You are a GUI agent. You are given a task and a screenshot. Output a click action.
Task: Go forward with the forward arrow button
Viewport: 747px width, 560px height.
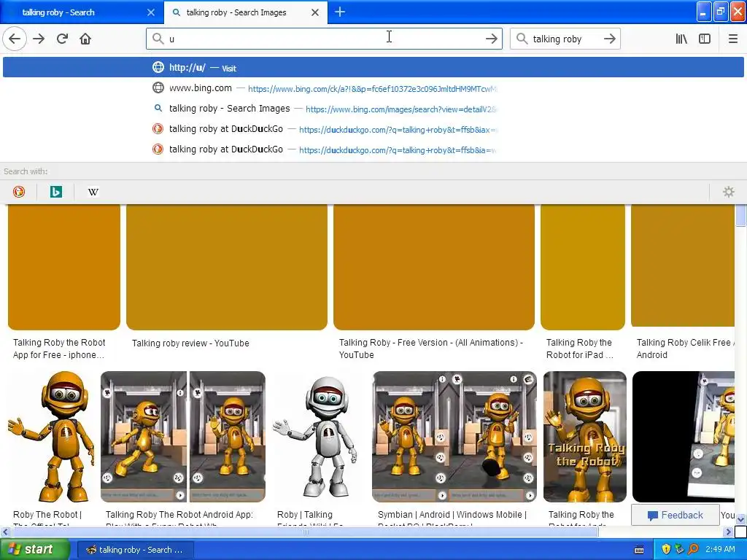click(39, 39)
